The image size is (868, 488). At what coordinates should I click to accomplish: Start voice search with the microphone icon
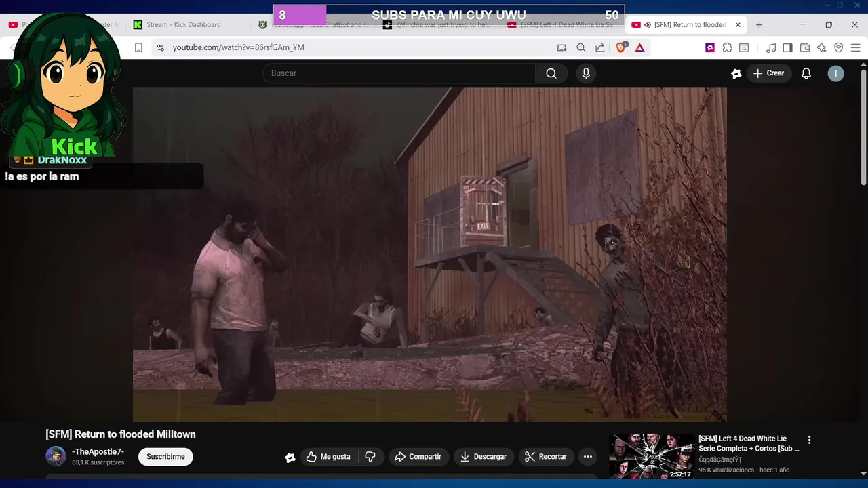tap(586, 73)
